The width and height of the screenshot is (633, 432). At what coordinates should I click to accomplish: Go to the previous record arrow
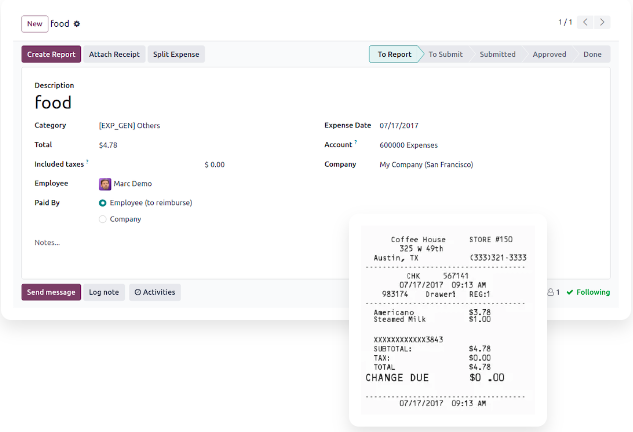[x=587, y=22]
